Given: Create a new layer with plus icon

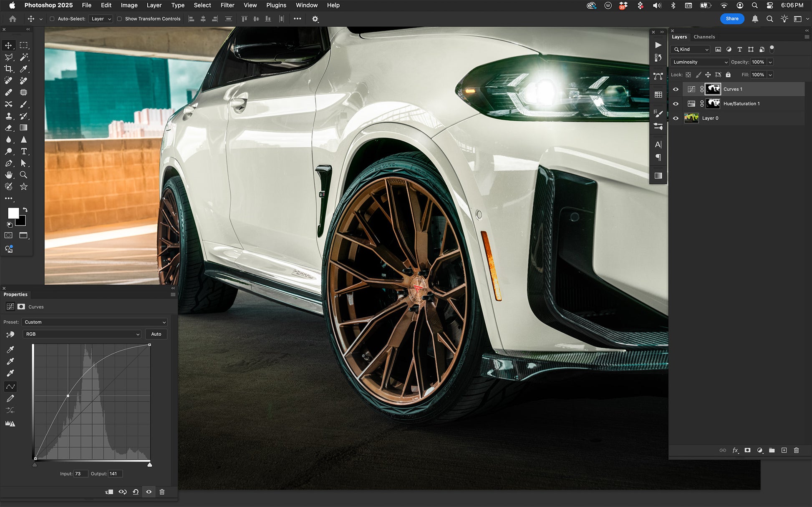Looking at the screenshot, I should [x=784, y=450].
